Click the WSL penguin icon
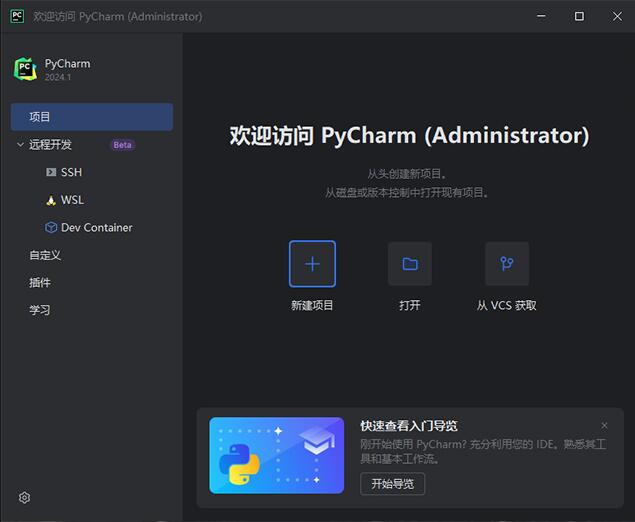635x522 pixels. (x=51, y=200)
